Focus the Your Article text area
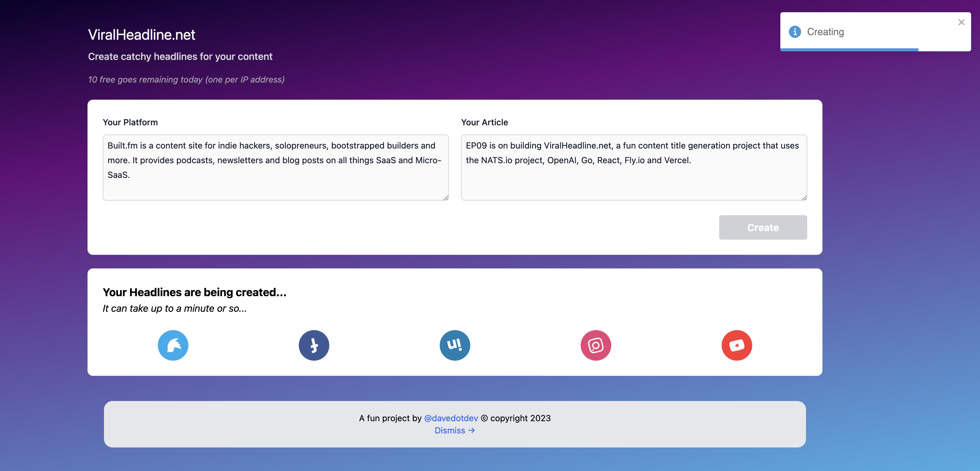Image resolution: width=980 pixels, height=471 pixels. pos(634,167)
